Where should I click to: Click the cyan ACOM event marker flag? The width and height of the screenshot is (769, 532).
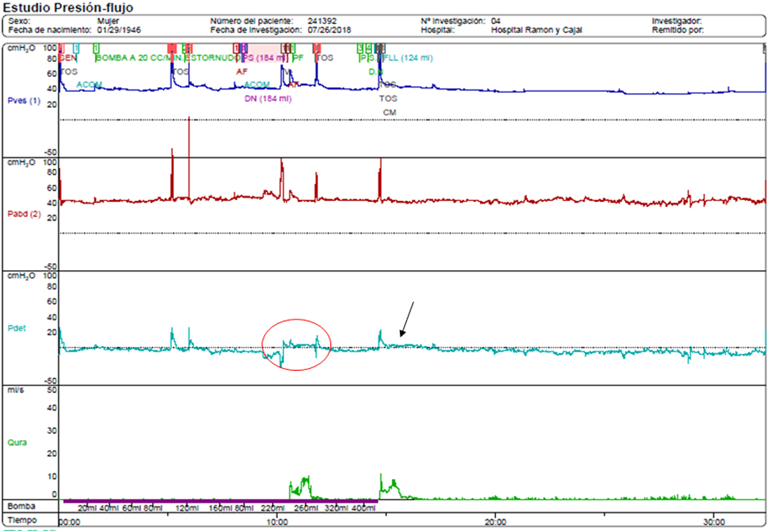[x=76, y=48]
